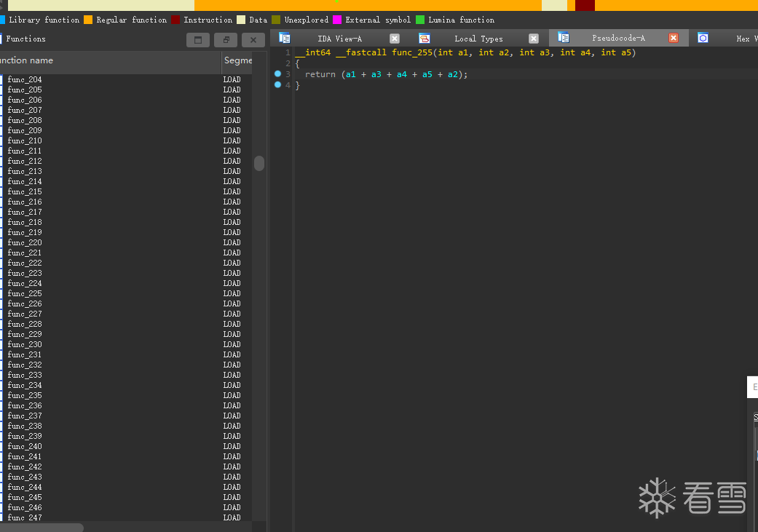
Task: Click the IDA View-A tab icon
Action: click(285, 38)
